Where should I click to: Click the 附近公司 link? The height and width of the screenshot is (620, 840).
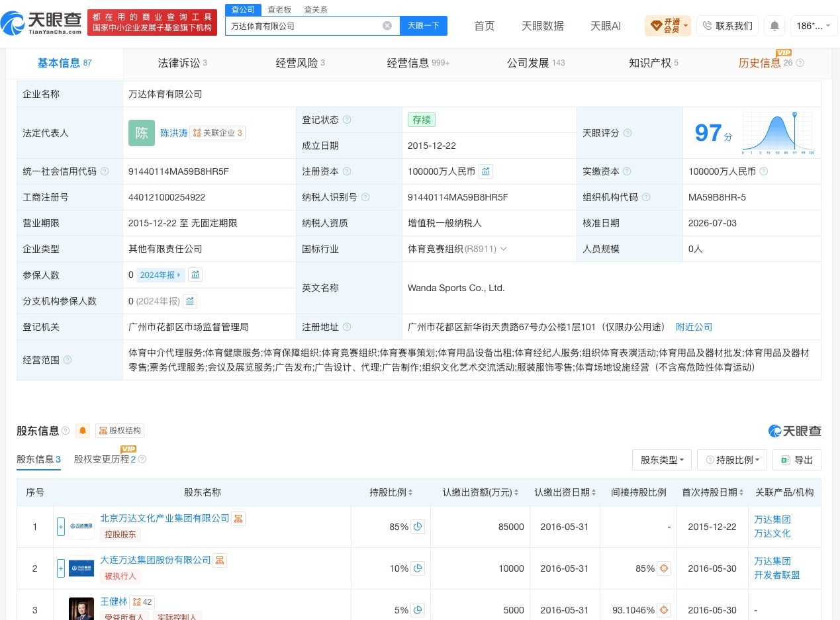click(x=694, y=327)
